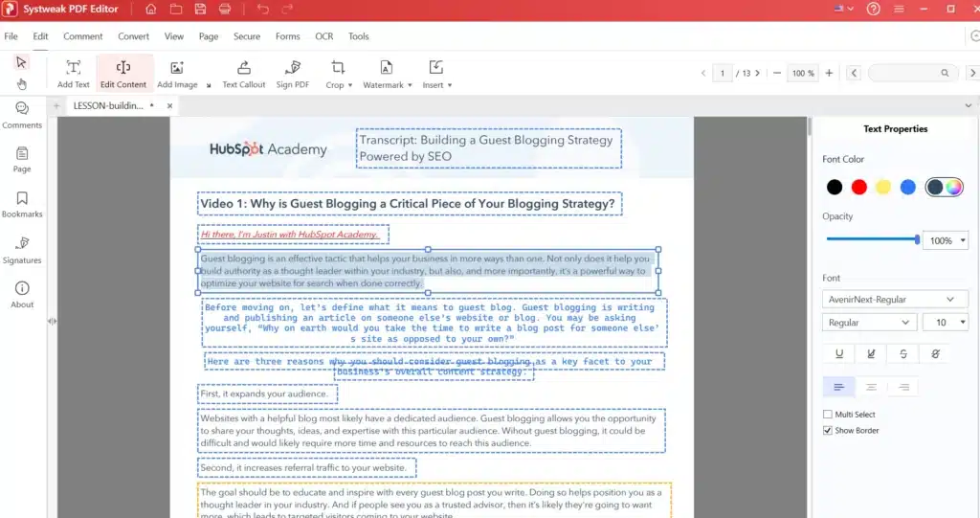This screenshot has width=980, height=518.
Task: Open the OCR menu
Action: 323,36
